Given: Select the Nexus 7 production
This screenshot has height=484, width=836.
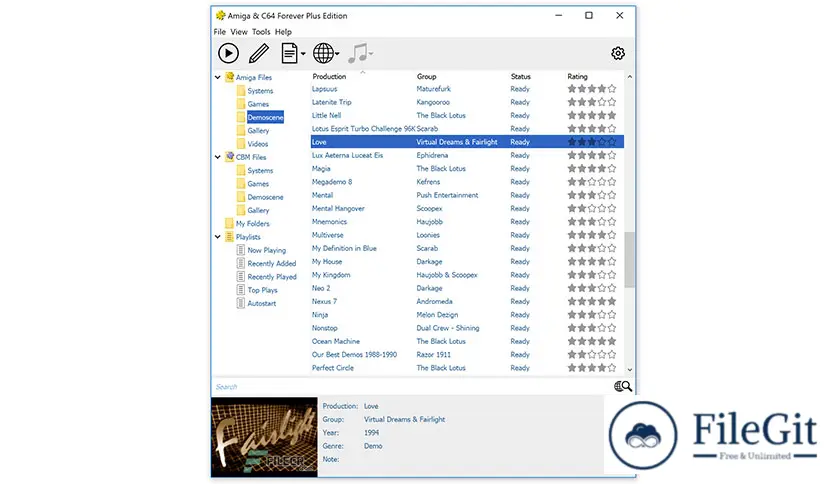Looking at the screenshot, I should [467, 301].
